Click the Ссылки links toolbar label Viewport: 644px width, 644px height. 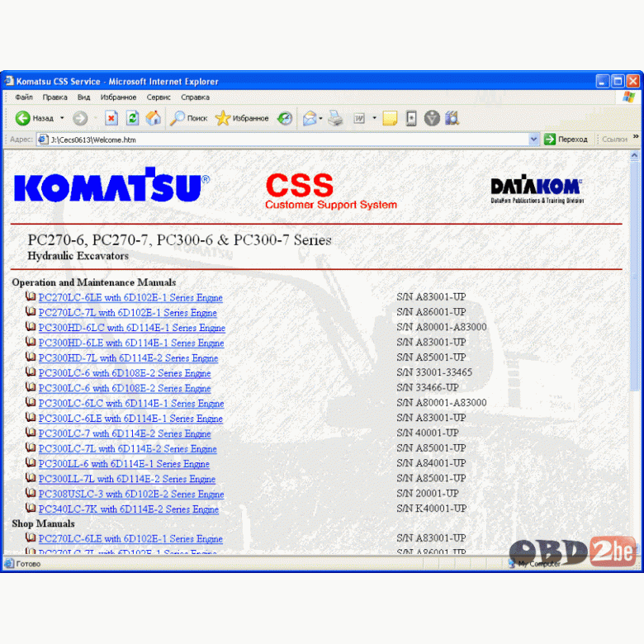(614, 140)
